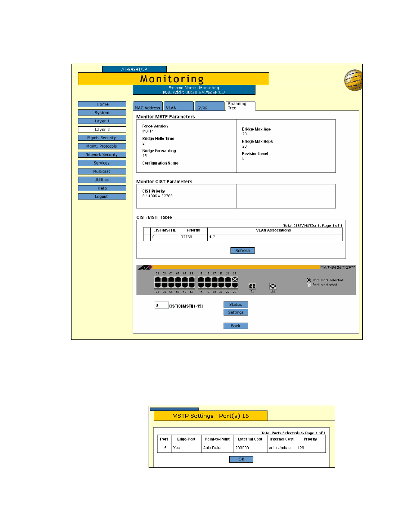This screenshot has width=411, height=532.
Task: Select port 12 on the switch image
Action: tap(191, 285)
